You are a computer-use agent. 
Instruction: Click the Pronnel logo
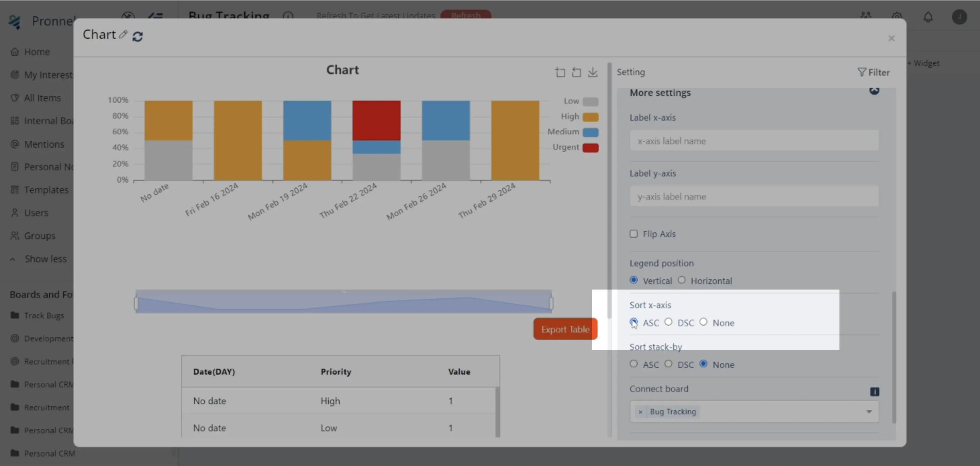point(14,22)
